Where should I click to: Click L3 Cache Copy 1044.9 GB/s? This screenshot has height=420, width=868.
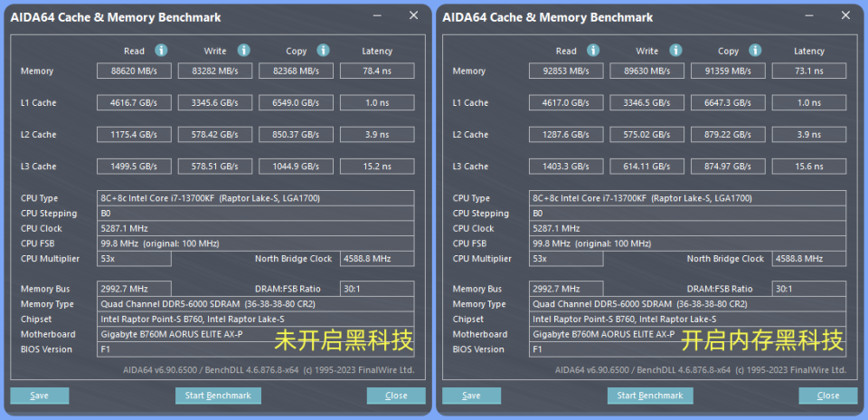click(297, 167)
